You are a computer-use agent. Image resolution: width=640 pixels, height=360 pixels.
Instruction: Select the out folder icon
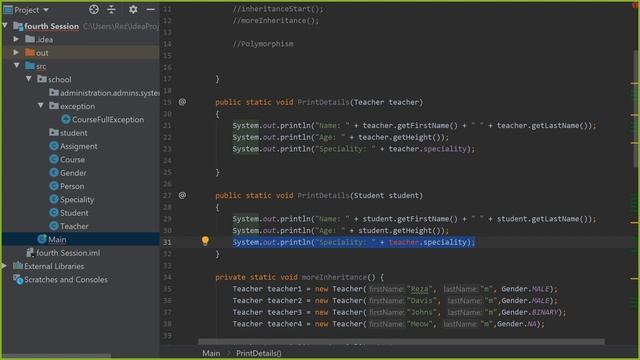(x=30, y=52)
